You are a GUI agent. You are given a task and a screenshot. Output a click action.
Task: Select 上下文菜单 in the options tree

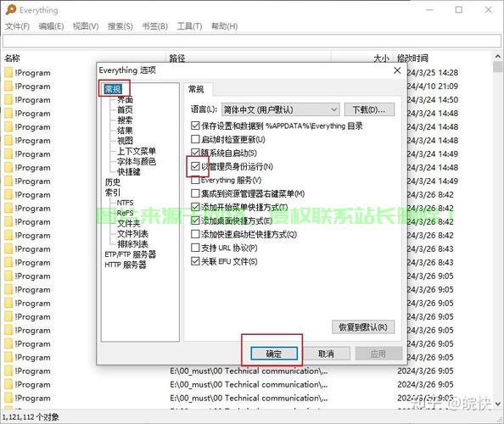[137, 151]
